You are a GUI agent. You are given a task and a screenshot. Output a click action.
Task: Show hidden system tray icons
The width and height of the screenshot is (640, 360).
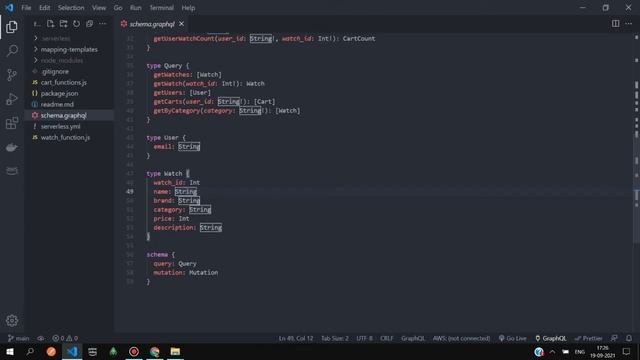pos(552,351)
